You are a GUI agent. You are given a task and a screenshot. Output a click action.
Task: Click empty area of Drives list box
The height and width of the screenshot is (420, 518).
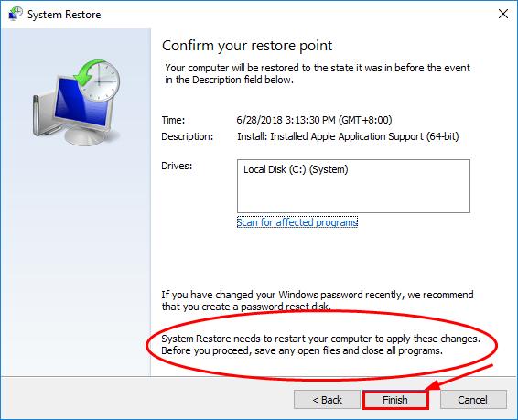coord(353,195)
